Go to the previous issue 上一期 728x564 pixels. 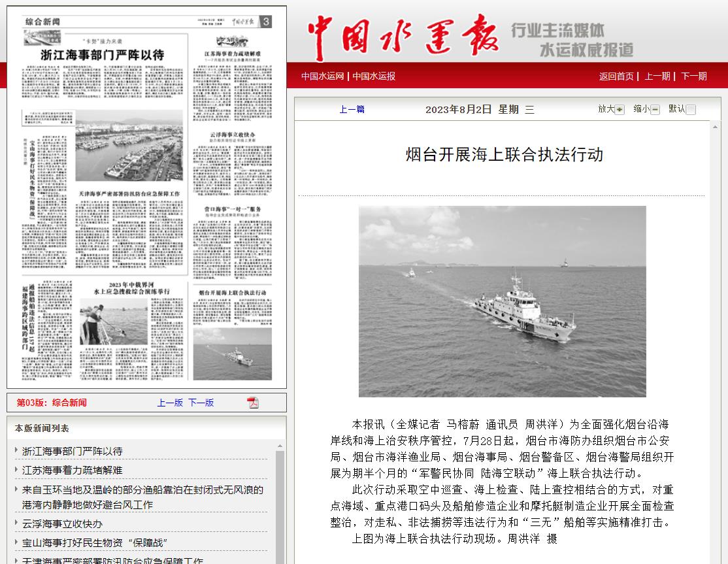coord(657,76)
